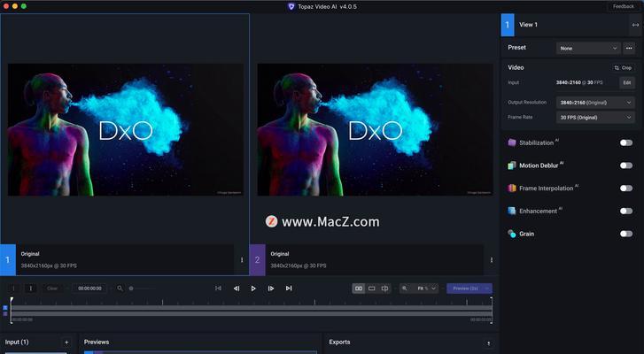Click the Preview (2s) button
The image size is (644, 354).
pyautogui.click(x=465, y=289)
